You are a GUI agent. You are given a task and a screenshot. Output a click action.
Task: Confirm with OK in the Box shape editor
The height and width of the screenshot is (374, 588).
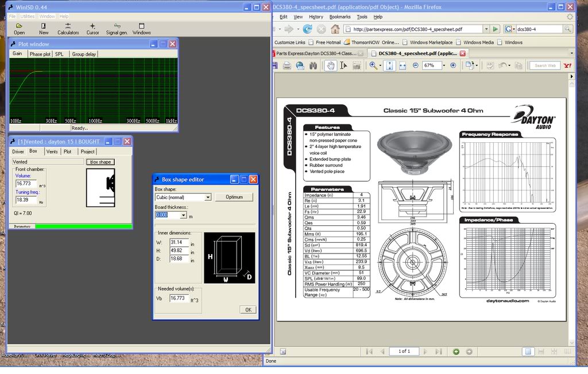(x=247, y=309)
